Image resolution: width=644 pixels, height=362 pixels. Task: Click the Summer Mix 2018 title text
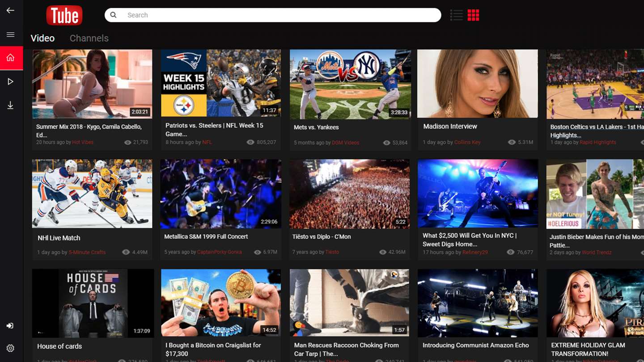point(89,130)
